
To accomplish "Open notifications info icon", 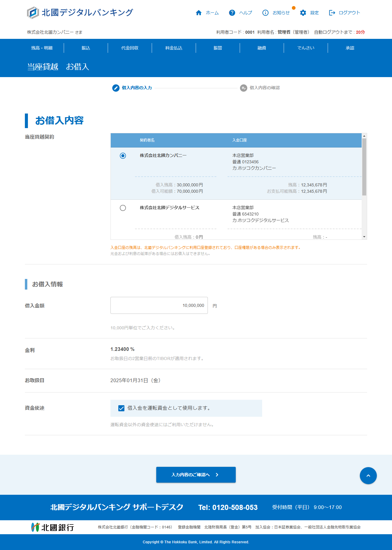I will (x=265, y=13).
